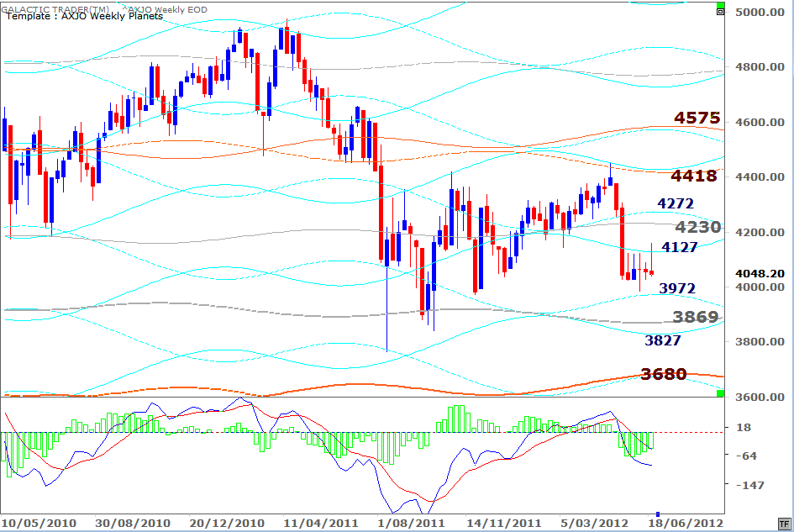Click the green square at chart's top-right corner
Screen dimensions: 794x532
(x=721, y=5)
